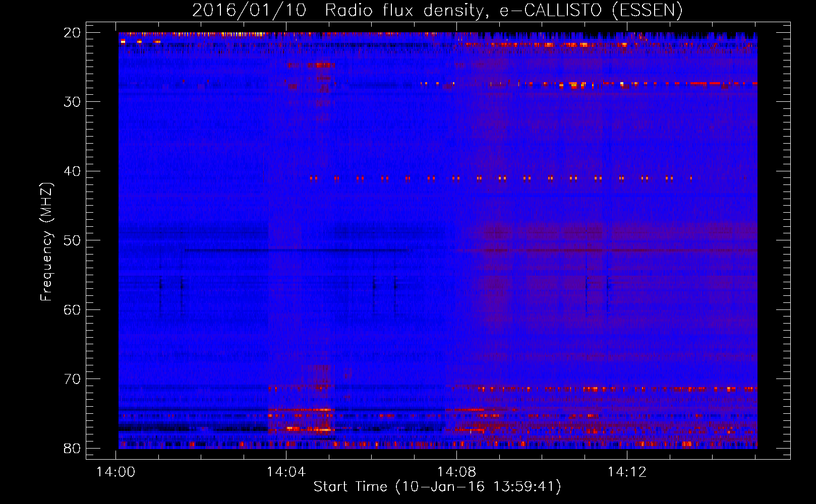
Task: Click the plot title "2016/01/10 Radio flux density, e-CALLISTO (ESSEN)"
Action: pyautogui.click(x=437, y=10)
